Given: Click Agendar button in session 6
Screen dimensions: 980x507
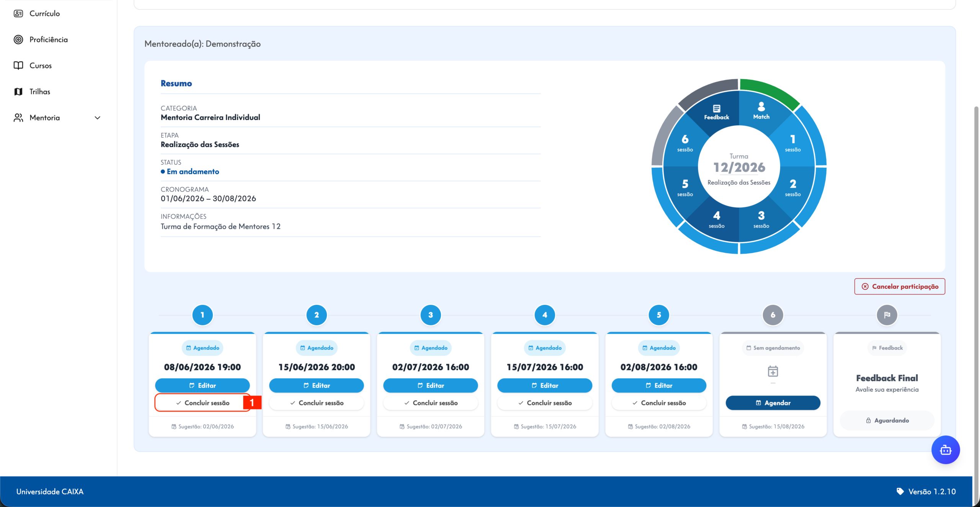Looking at the screenshot, I should pos(773,403).
